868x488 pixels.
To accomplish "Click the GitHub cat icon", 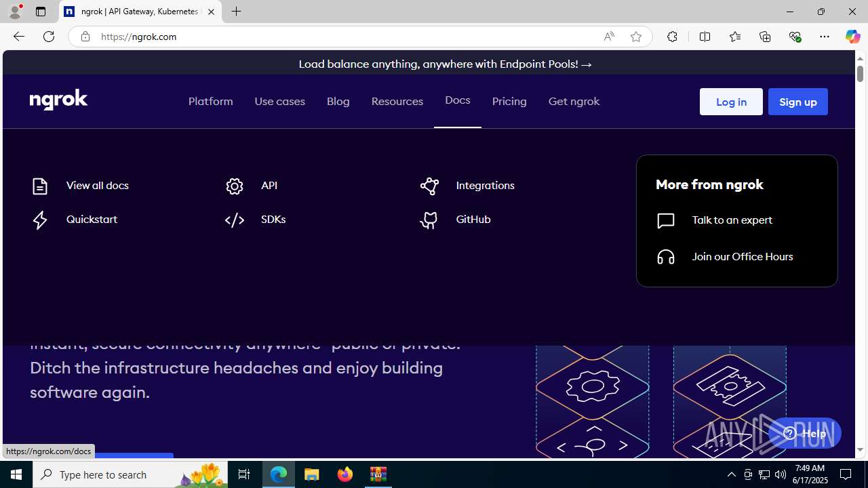I will click(x=429, y=220).
